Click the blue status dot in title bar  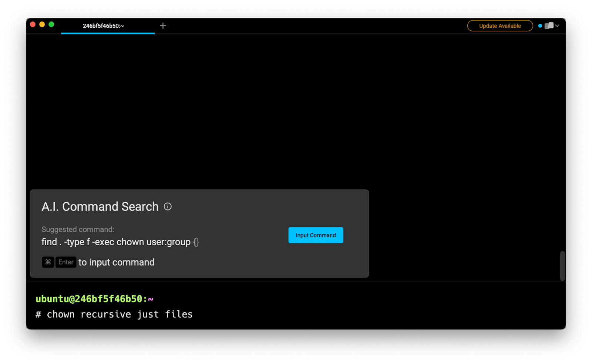pyautogui.click(x=540, y=26)
